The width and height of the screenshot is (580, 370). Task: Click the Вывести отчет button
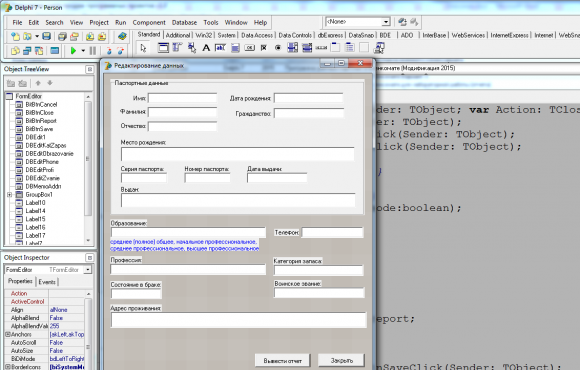click(282, 360)
